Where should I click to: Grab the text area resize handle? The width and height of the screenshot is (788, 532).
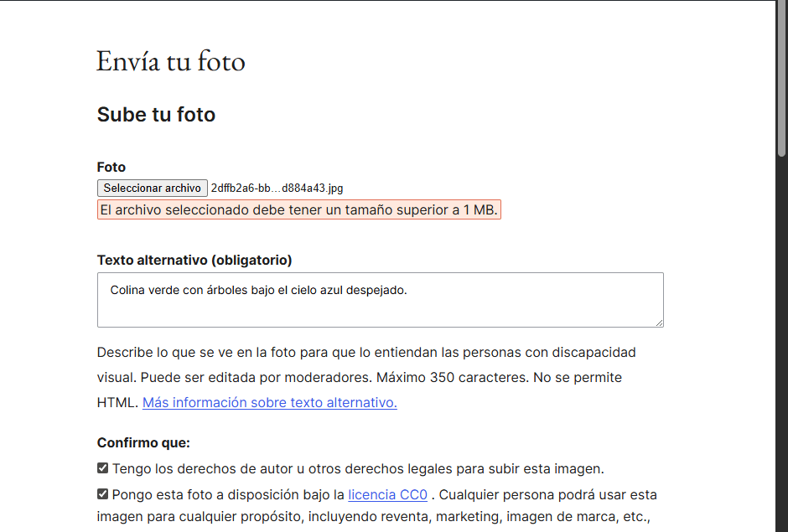[x=659, y=323]
